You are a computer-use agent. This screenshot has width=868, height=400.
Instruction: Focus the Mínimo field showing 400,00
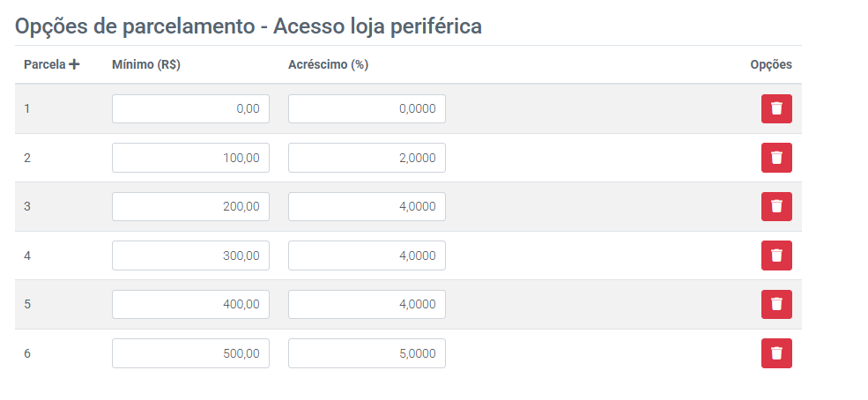(x=190, y=304)
